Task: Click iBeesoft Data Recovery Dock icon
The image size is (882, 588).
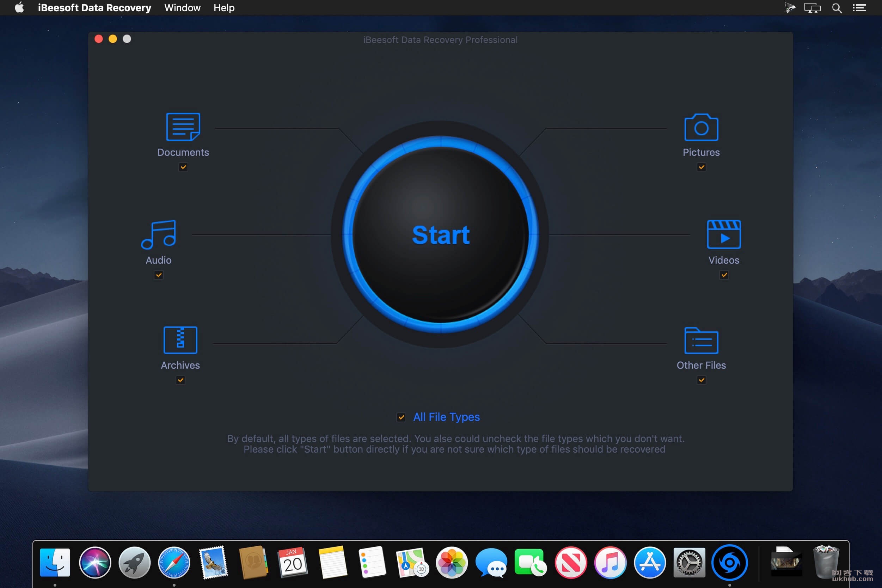Action: point(729,563)
